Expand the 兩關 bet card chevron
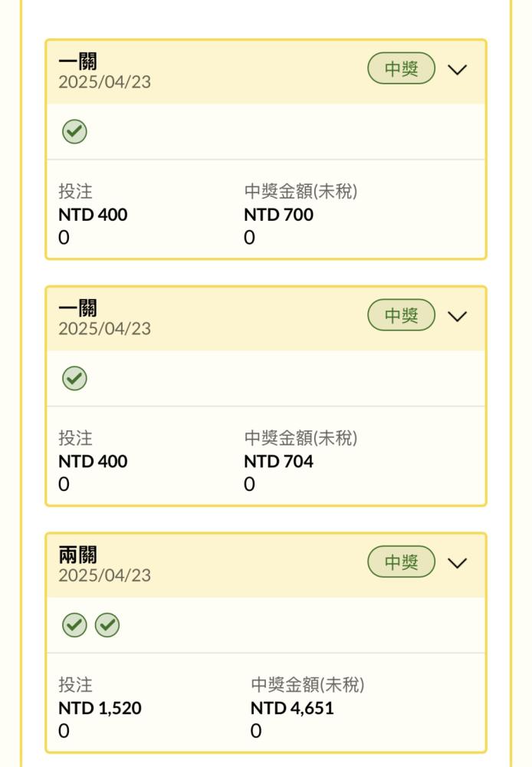 point(457,562)
